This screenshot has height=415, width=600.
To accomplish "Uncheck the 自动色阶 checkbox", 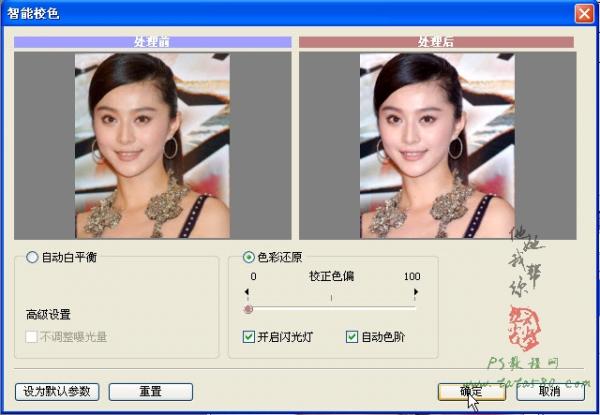I will tap(352, 337).
